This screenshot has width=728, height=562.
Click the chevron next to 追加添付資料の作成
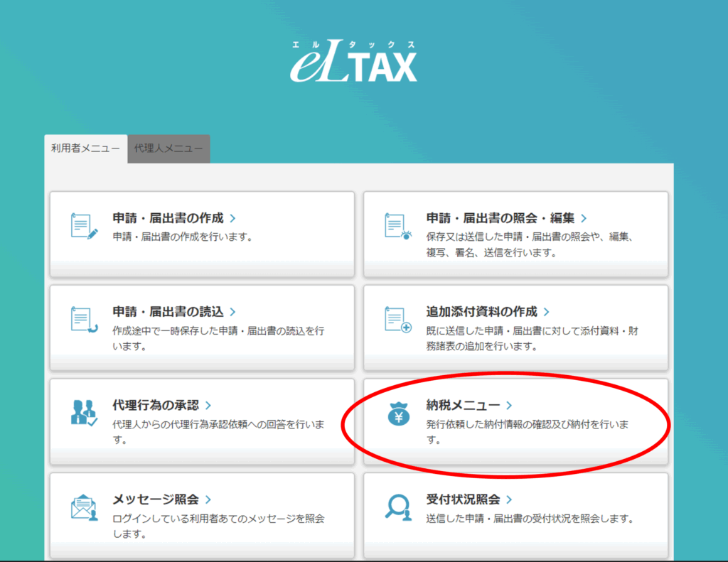(x=547, y=312)
